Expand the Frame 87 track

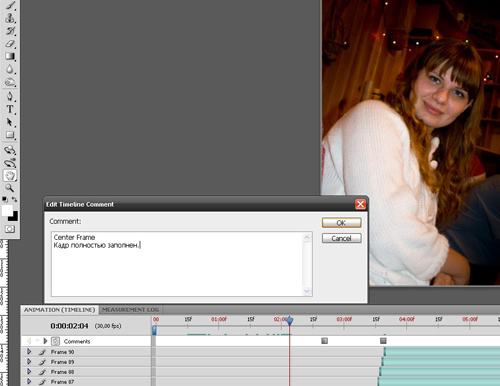click(29, 381)
